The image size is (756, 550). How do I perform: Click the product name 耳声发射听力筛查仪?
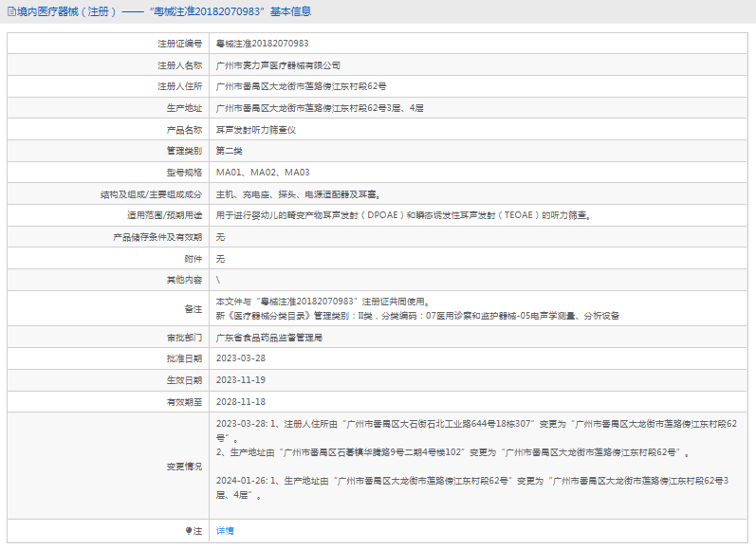coord(256,130)
